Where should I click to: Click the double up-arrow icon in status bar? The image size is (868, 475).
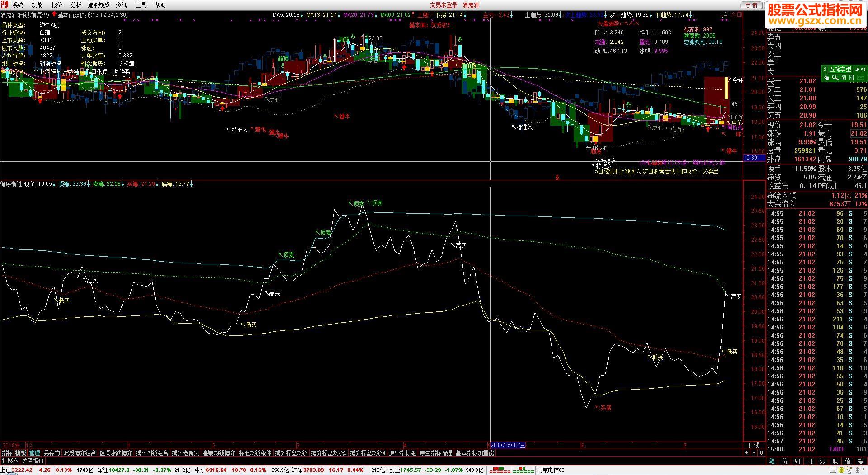[857, 470]
